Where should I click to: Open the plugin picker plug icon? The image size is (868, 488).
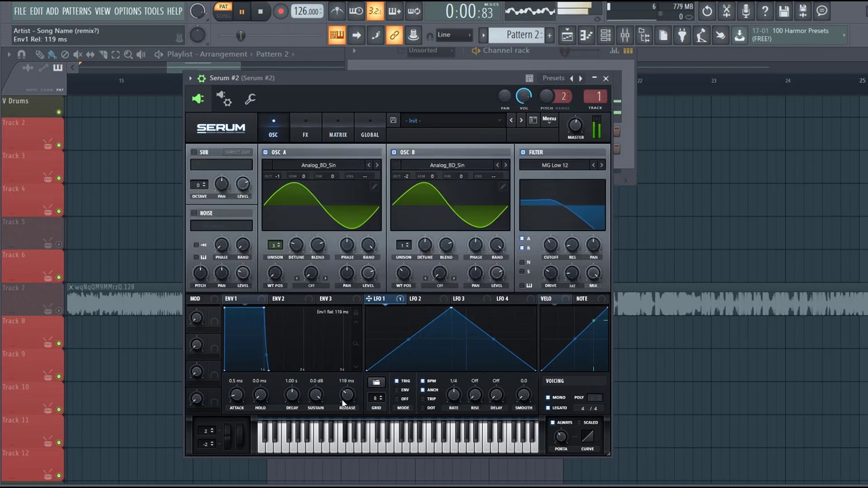[x=682, y=35]
